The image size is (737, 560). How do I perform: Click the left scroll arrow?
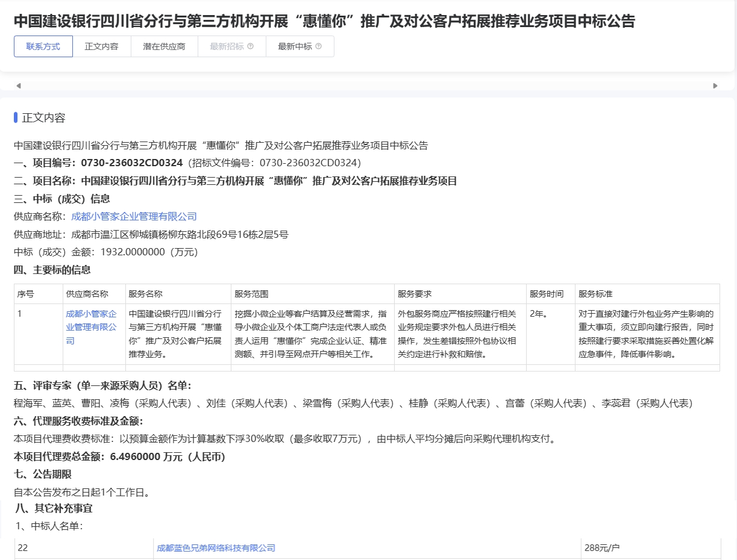coord(19,86)
